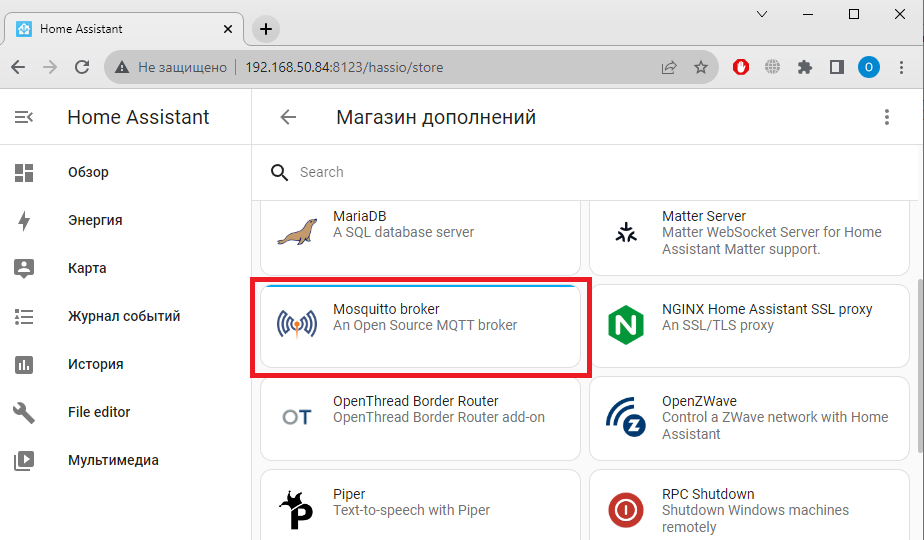Click the OpenThread OT logo

(x=296, y=417)
